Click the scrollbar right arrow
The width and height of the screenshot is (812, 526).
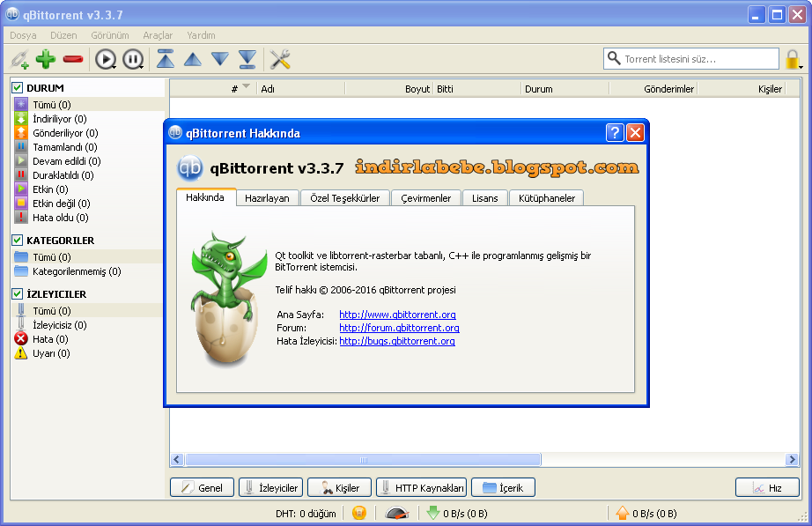pyautogui.click(x=791, y=460)
